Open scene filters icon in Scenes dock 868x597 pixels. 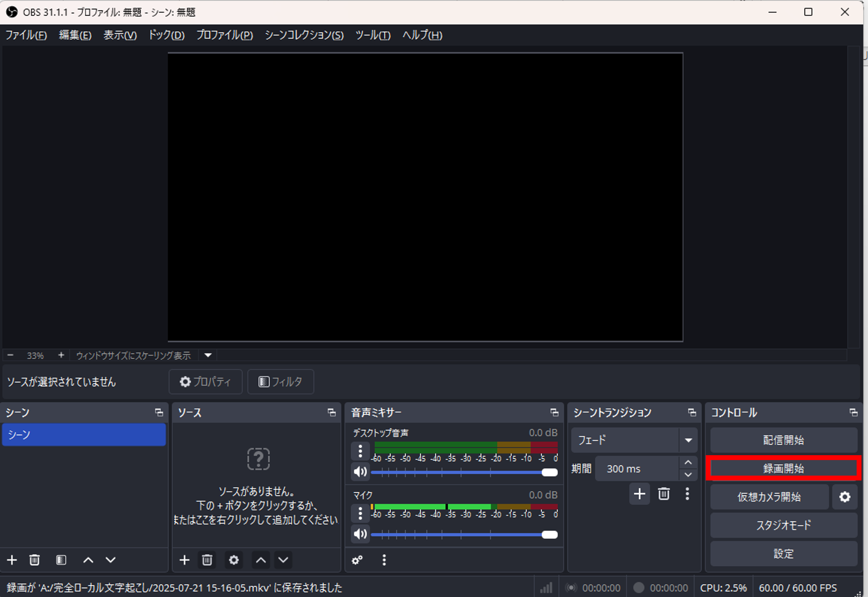tap(61, 560)
